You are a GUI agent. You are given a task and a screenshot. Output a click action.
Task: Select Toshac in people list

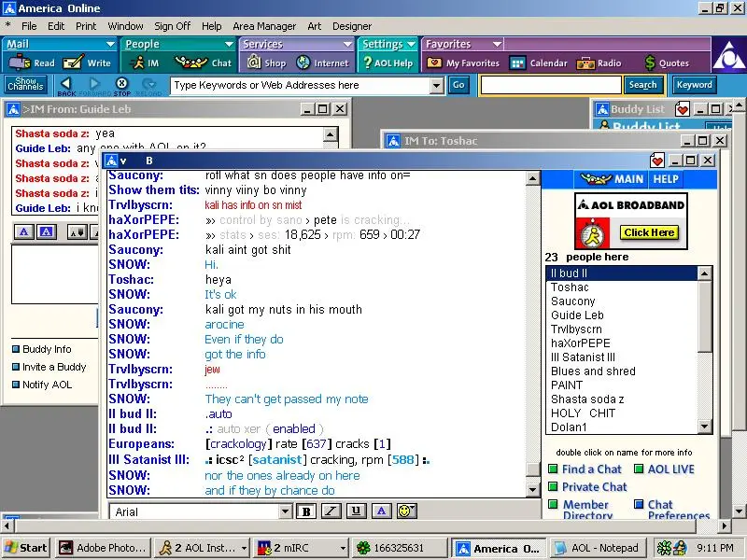(570, 287)
